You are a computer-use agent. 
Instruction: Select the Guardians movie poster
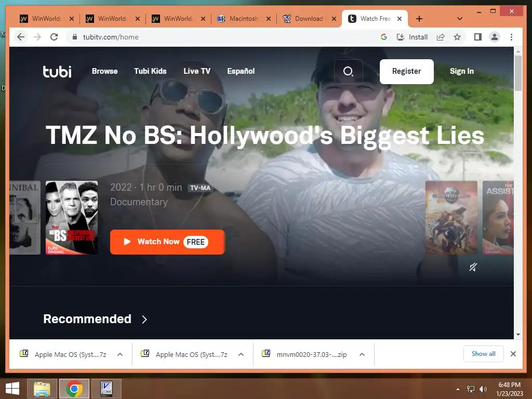(x=451, y=218)
